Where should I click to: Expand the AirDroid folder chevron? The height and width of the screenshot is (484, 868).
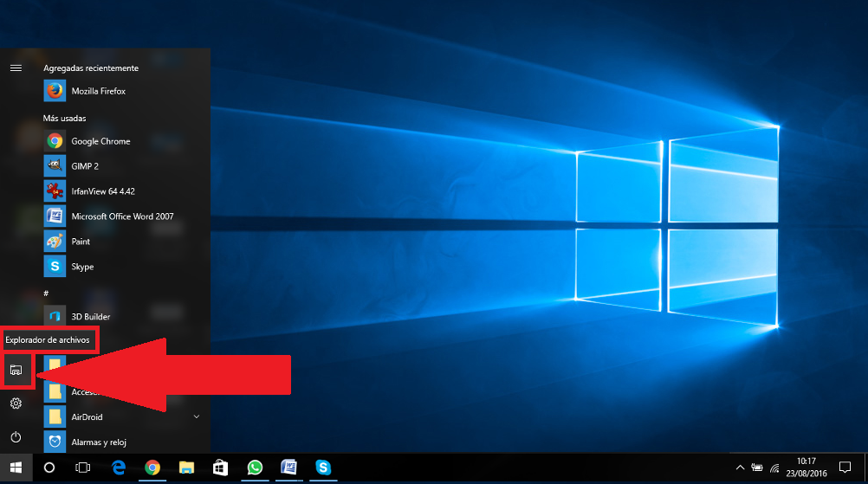tap(197, 416)
